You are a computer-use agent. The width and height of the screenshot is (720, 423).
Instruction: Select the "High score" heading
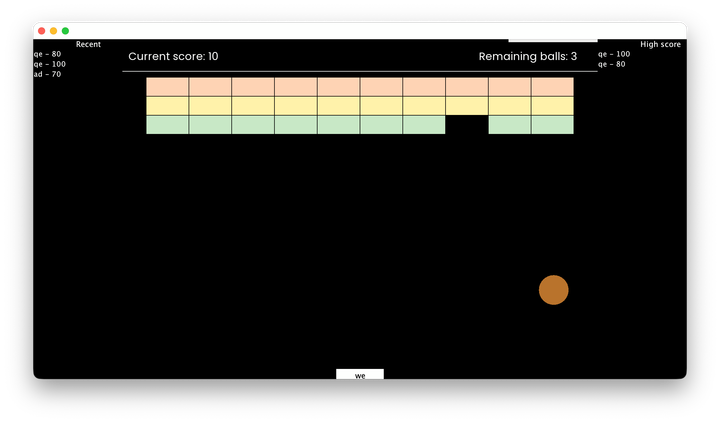pos(660,44)
